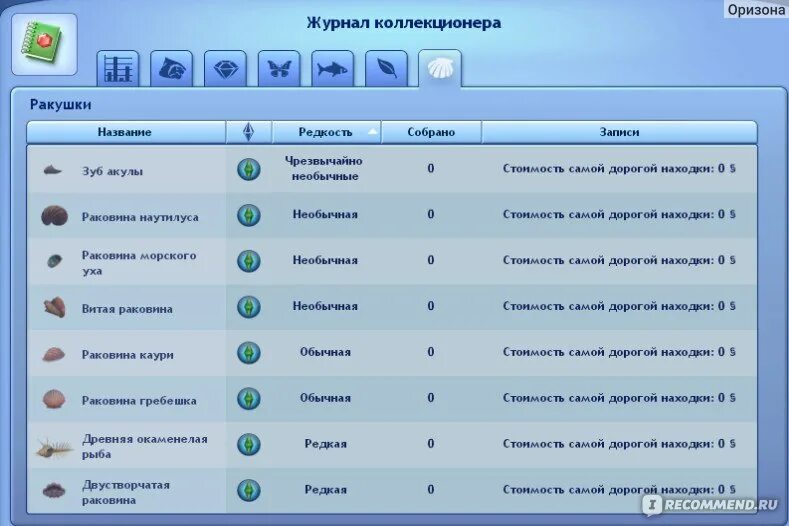
Task: Click the Раковина наутилуса shell thumbnail
Action: 54,215
